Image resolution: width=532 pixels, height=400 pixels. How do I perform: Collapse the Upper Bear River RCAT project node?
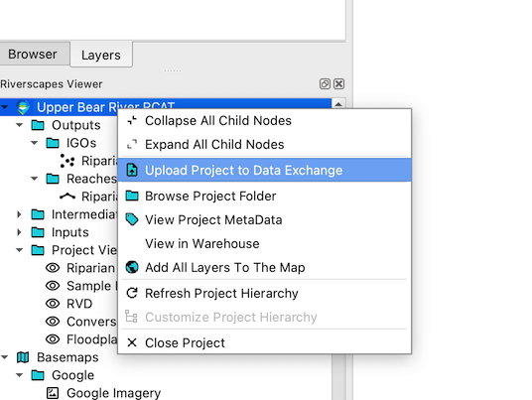pyautogui.click(x=4, y=107)
